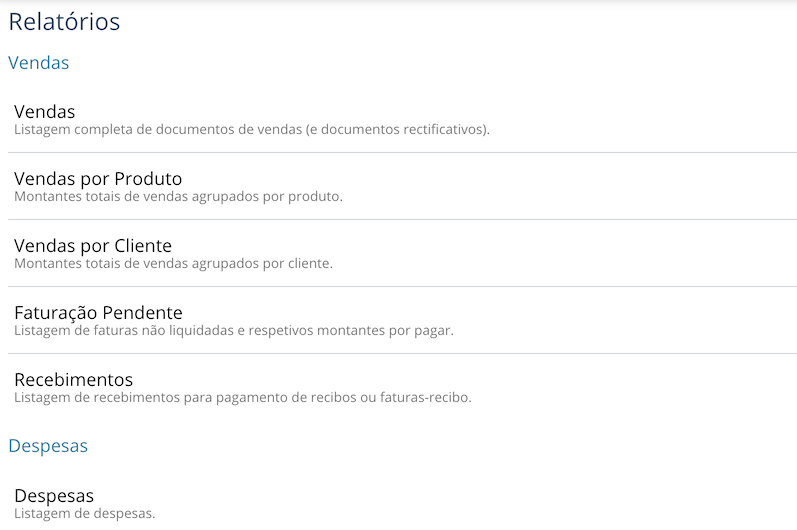
Task: Click the '(e documentos rectificativos)' text
Action: (397, 130)
